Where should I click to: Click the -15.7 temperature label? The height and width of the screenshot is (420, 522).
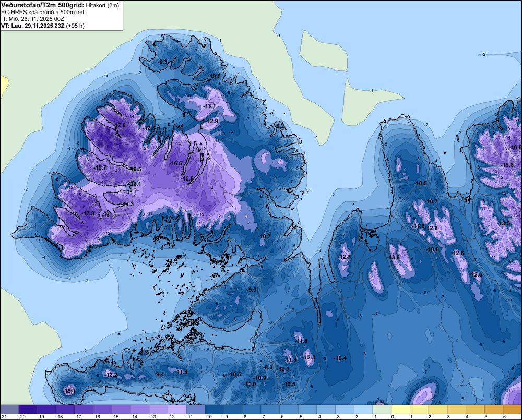pyautogui.click(x=100, y=167)
